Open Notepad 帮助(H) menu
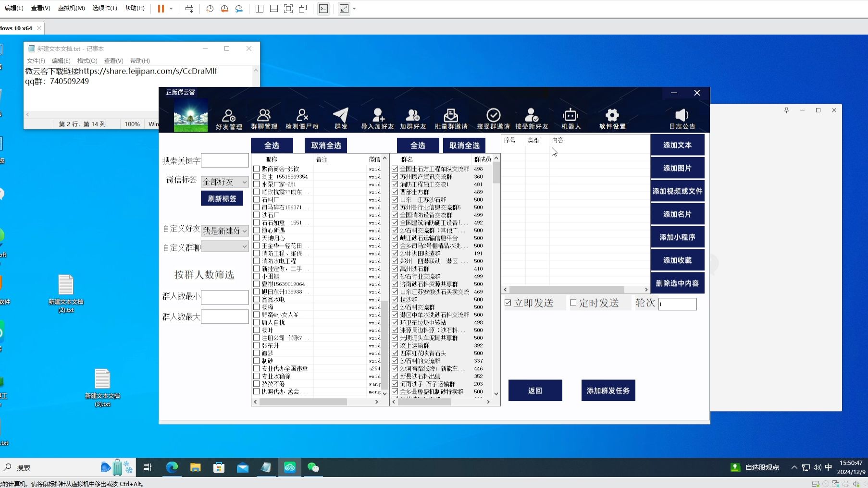 click(140, 61)
